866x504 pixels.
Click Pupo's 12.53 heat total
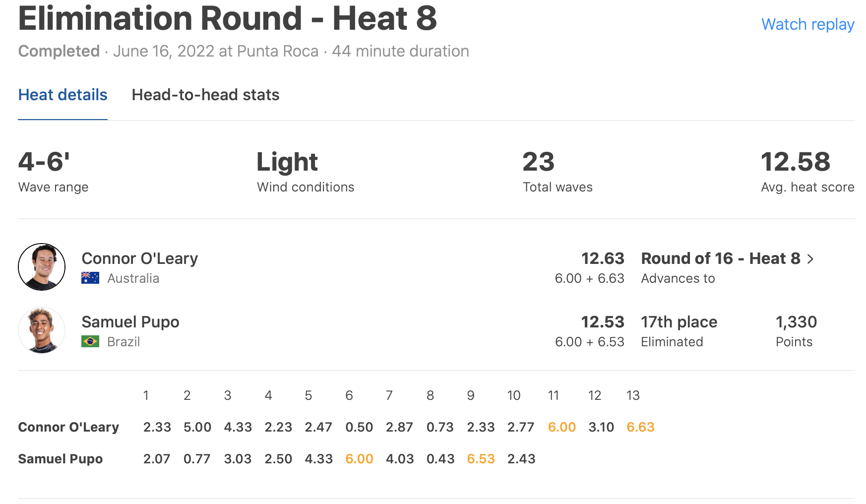(602, 322)
